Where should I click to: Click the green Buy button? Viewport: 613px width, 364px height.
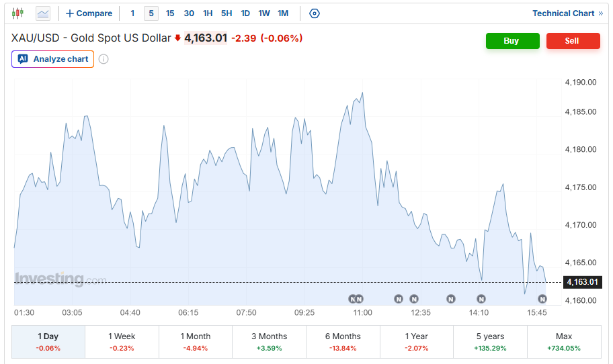[x=513, y=41]
